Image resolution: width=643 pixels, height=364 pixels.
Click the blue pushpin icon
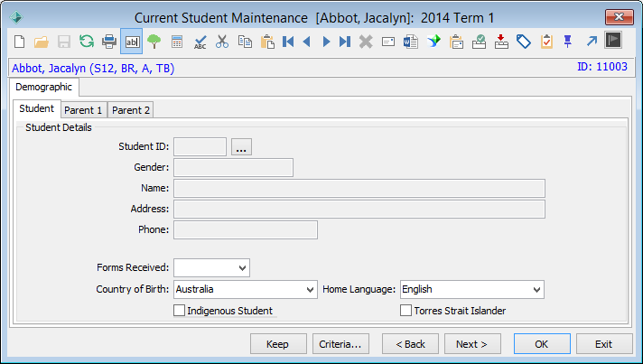[567, 42]
